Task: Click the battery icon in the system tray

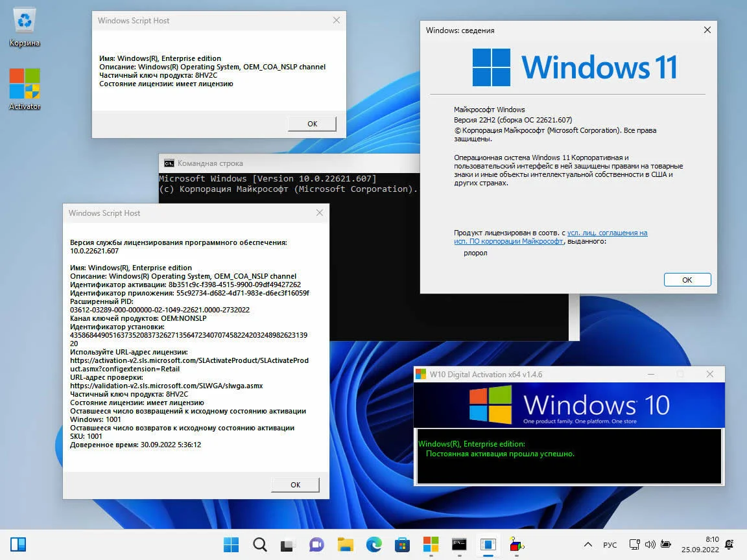Action: (x=666, y=544)
